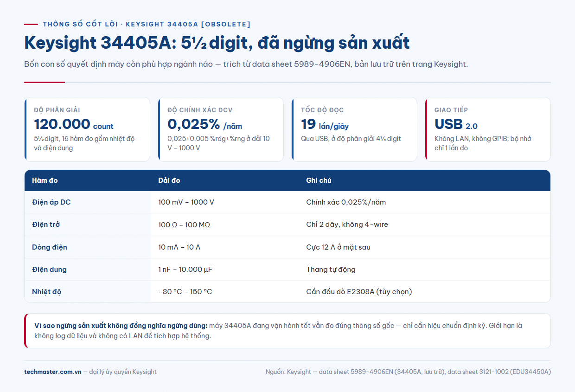Image resolution: width=575 pixels, height=392 pixels.
Task: Click the 'Chỉ 2 dây, không 4-wire' note
Action: click(x=347, y=225)
